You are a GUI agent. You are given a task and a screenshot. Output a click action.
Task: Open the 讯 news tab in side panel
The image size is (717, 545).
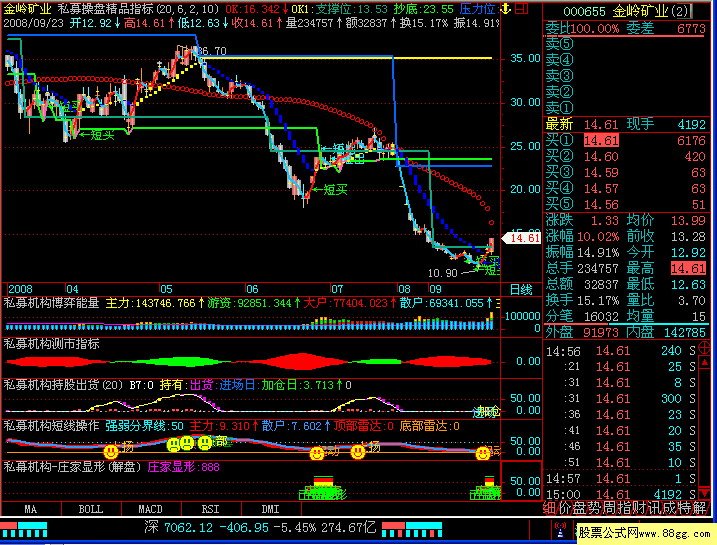point(655,508)
